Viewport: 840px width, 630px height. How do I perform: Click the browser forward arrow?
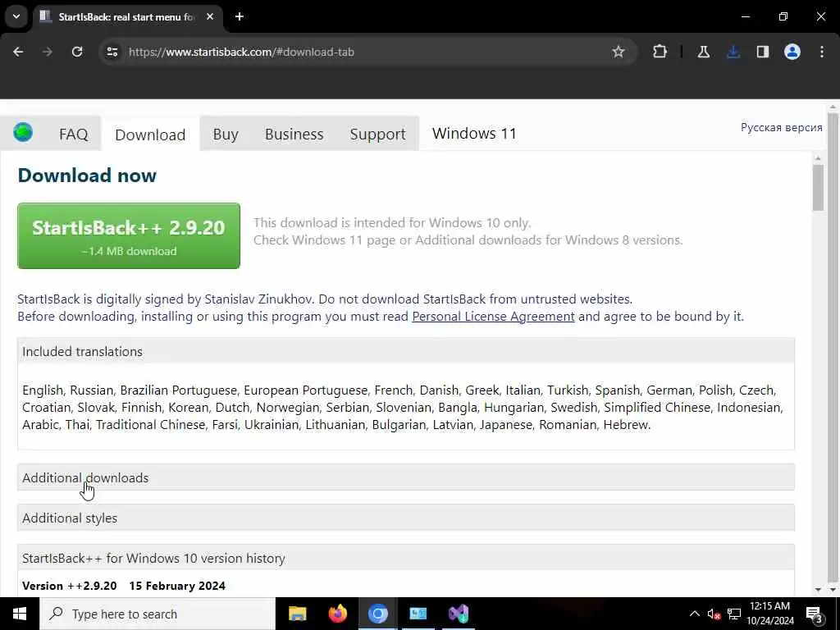(48, 52)
